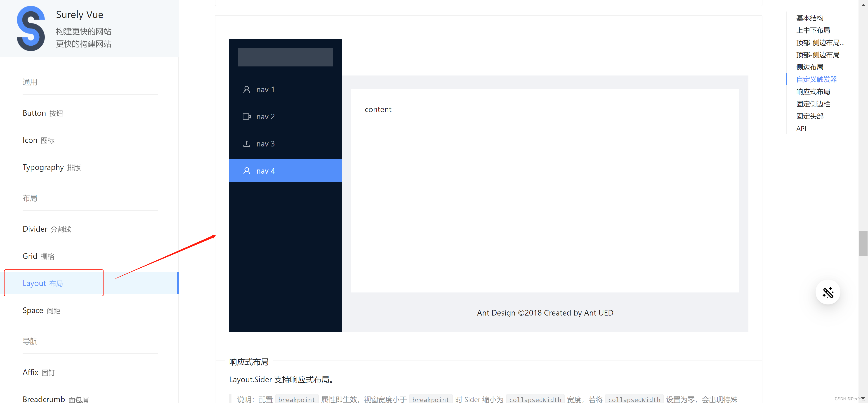Image resolution: width=868 pixels, height=403 pixels.
Task: Click the 导航 category label
Action: click(30, 341)
